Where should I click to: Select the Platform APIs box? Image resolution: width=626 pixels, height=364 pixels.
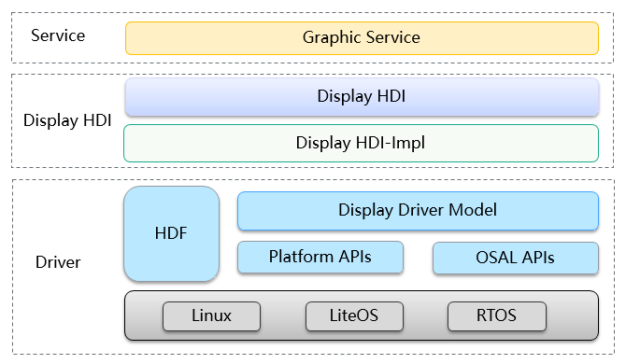pos(320,257)
